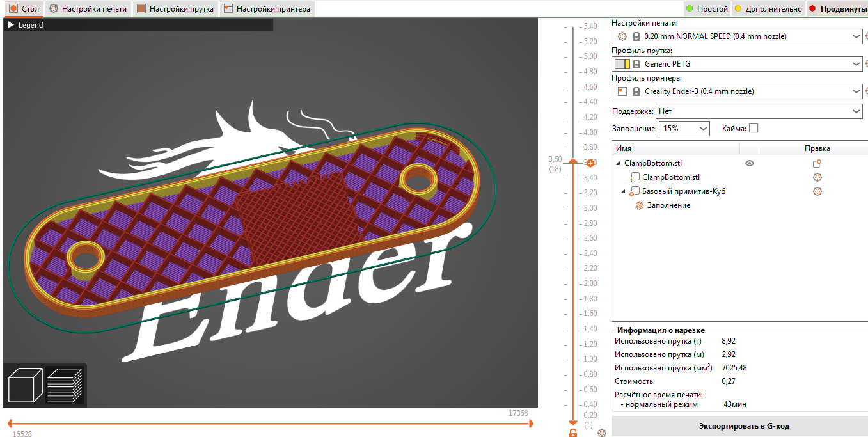This screenshot has height=437, width=868.
Task: Click the lock icon next to Generic PETG
Action: (636, 64)
